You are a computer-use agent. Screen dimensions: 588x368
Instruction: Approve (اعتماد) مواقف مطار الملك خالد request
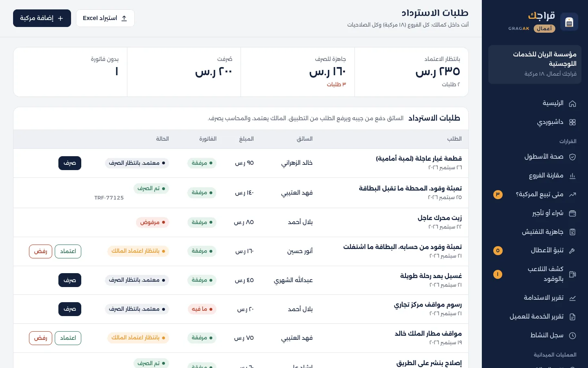(x=68, y=338)
